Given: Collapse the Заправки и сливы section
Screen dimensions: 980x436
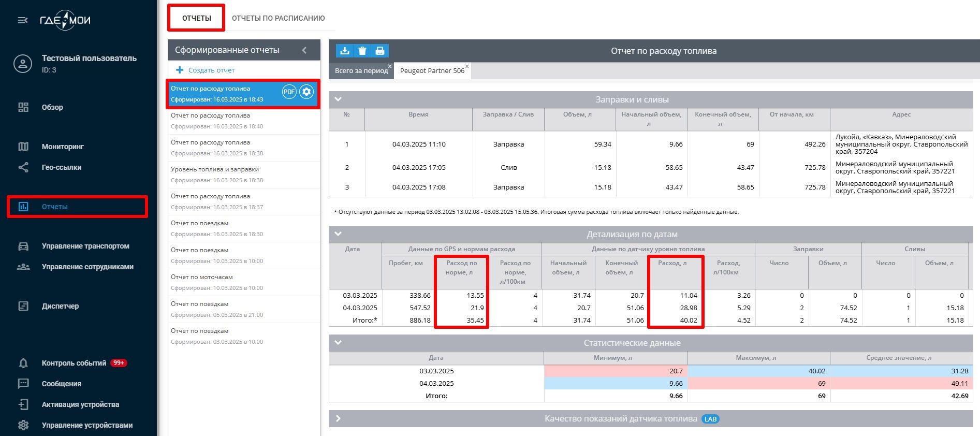Looking at the screenshot, I should [339, 99].
